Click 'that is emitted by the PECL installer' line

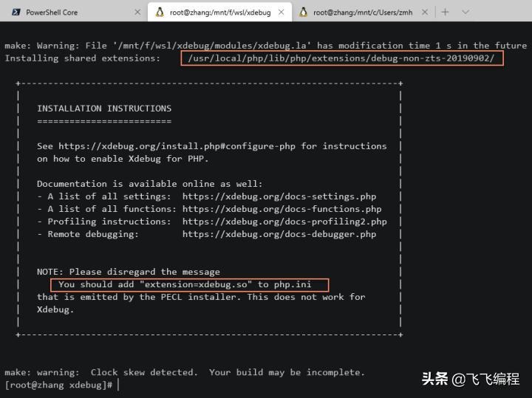coord(201,297)
